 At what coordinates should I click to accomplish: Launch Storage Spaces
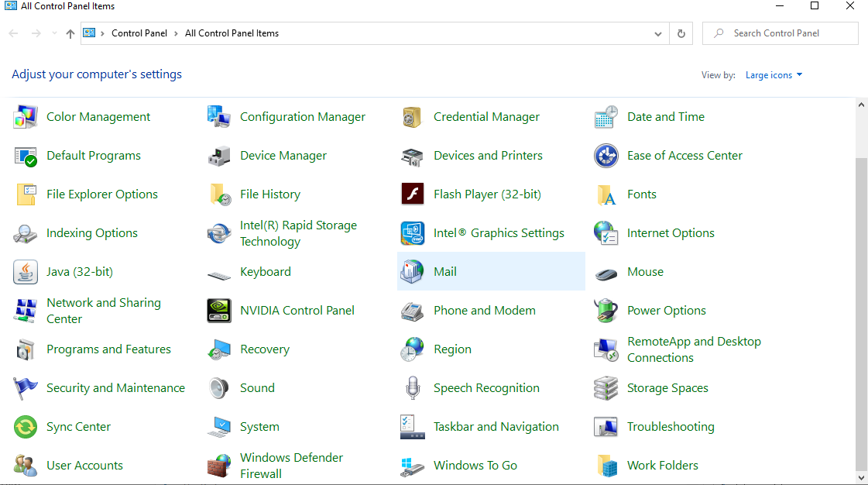pos(667,387)
